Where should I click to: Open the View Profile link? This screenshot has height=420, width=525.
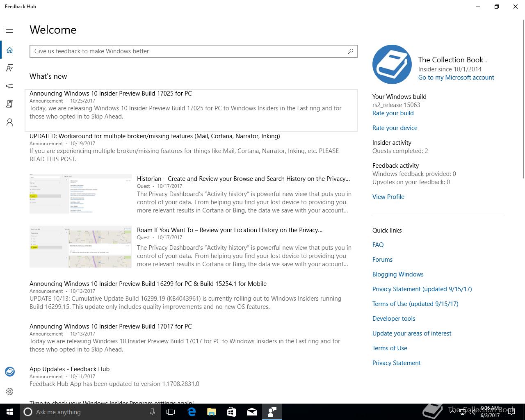(x=388, y=197)
